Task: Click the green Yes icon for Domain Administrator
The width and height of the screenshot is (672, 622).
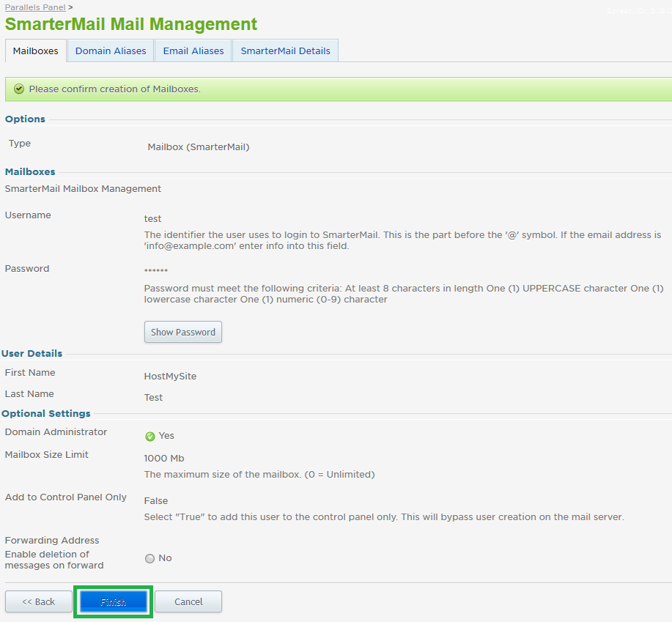Action: [150, 437]
